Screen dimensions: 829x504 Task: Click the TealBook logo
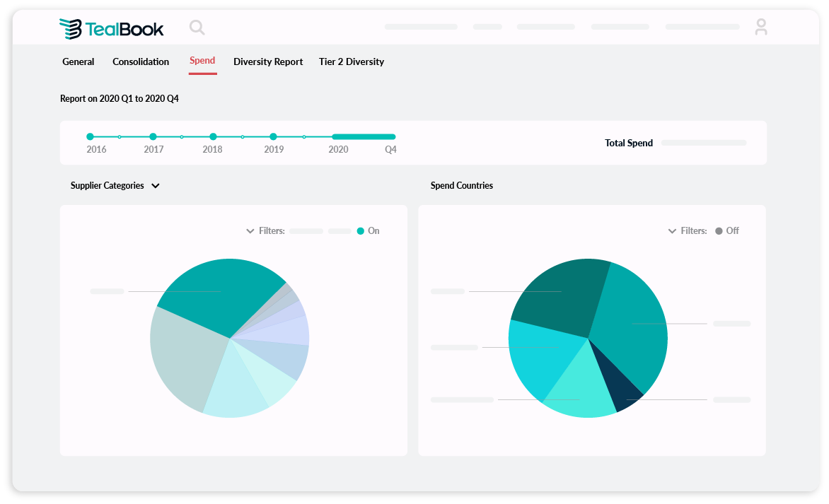[x=111, y=28]
